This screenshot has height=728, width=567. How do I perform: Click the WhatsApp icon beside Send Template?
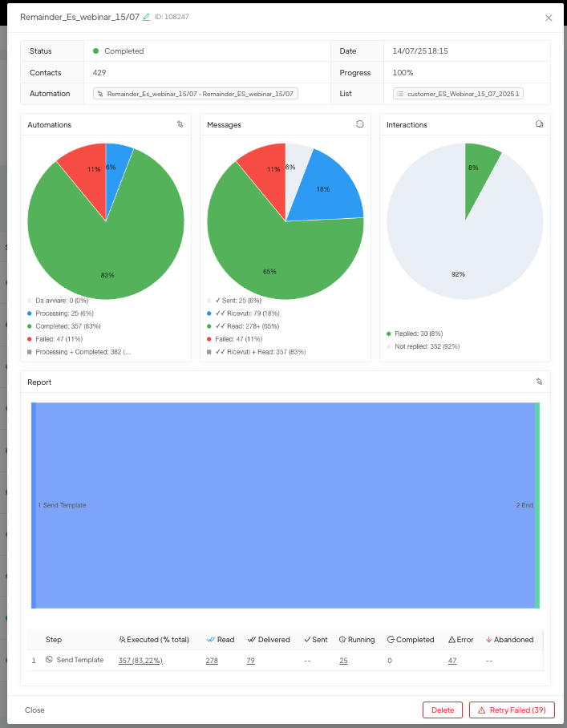coord(49,660)
